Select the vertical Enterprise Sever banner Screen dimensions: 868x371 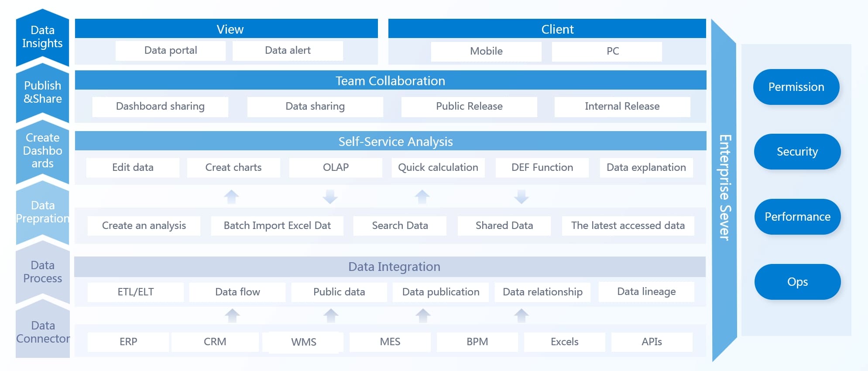[x=724, y=188]
